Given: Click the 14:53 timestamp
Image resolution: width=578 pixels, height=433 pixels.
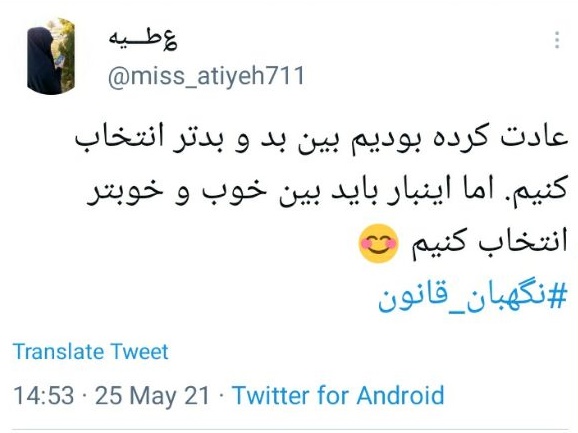Looking at the screenshot, I should [x=44, y=395].
